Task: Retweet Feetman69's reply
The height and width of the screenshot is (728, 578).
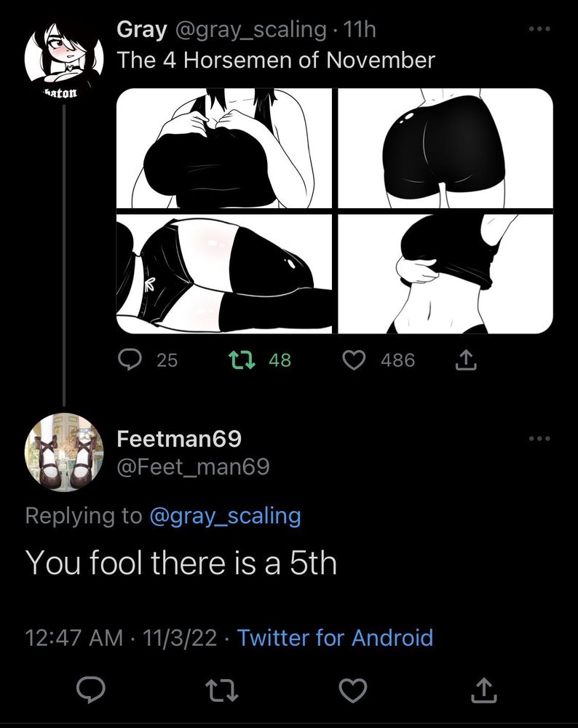Action: 219,690
